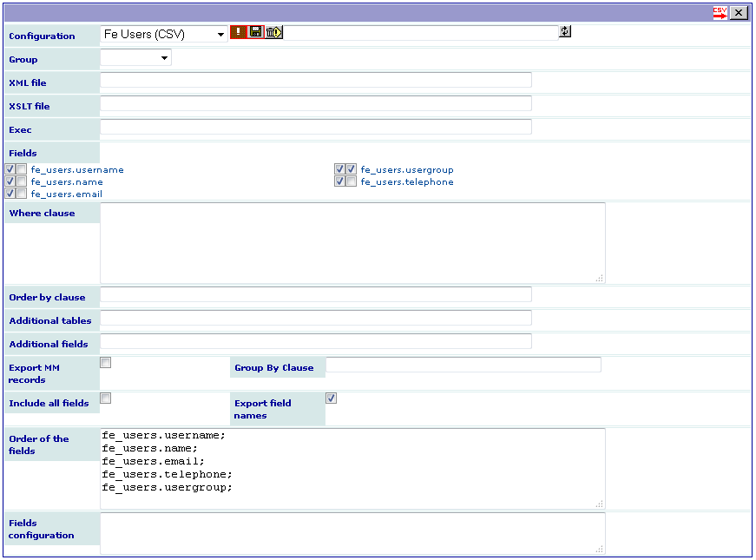Viewport: 756px width, 560px height.
Task: Click the 'Fields configuration' label
Action: (x=41, y=529)
